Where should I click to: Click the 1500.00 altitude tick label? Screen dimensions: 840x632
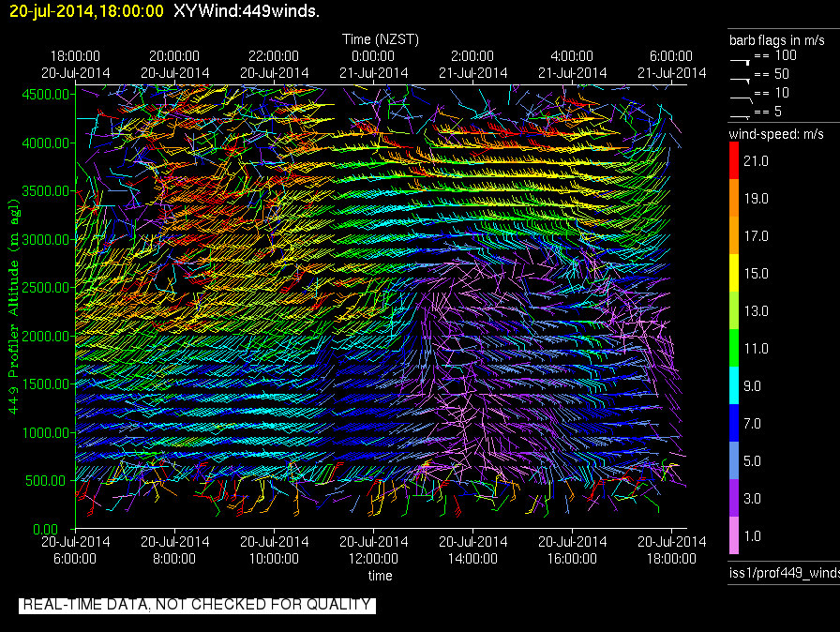46,384
